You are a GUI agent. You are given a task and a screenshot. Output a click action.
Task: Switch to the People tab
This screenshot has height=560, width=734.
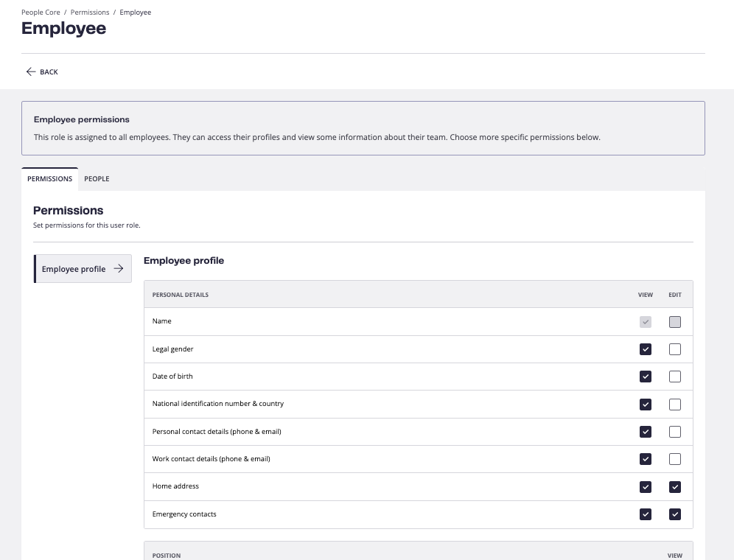[97, 179]
